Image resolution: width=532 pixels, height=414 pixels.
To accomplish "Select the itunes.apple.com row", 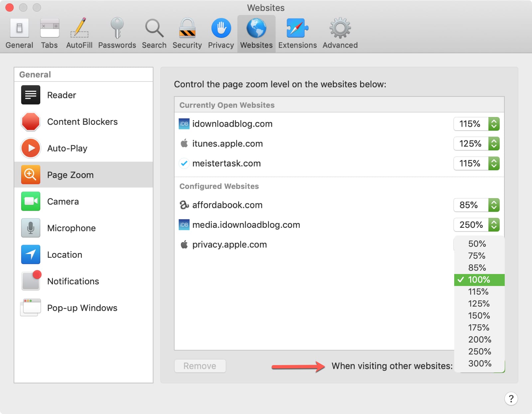I will click(x=339, y=144).
